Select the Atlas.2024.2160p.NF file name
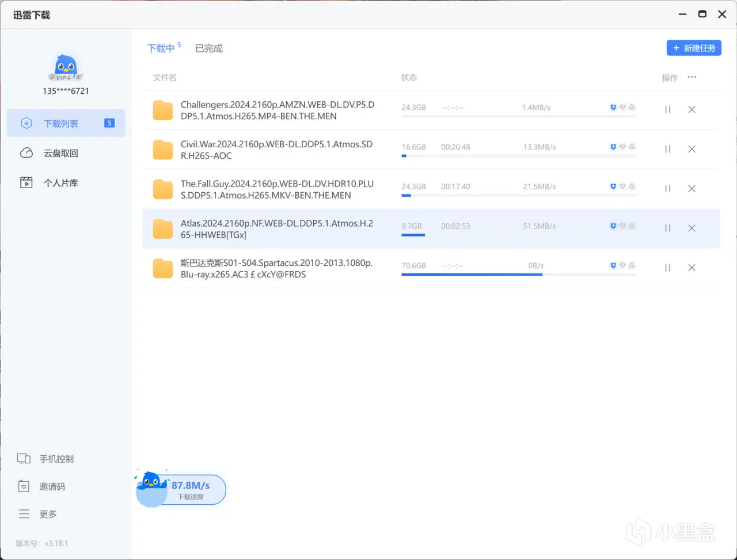 pos(277,229)
